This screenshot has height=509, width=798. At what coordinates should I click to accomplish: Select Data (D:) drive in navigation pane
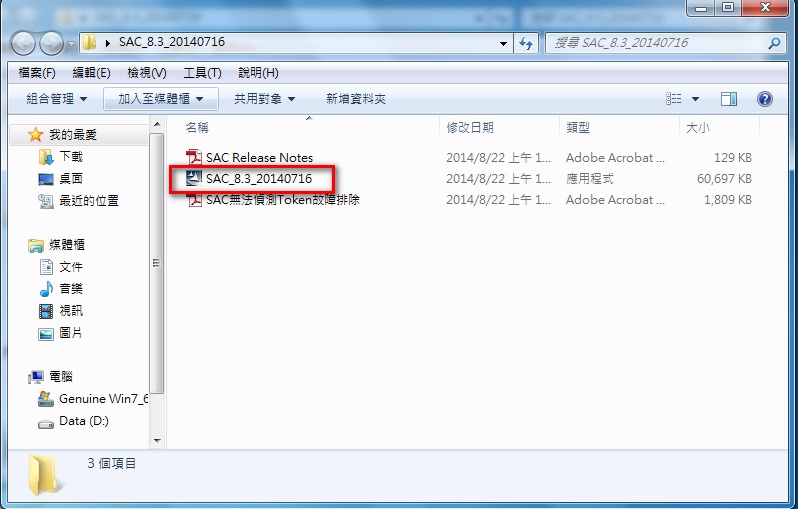point(83,421)
